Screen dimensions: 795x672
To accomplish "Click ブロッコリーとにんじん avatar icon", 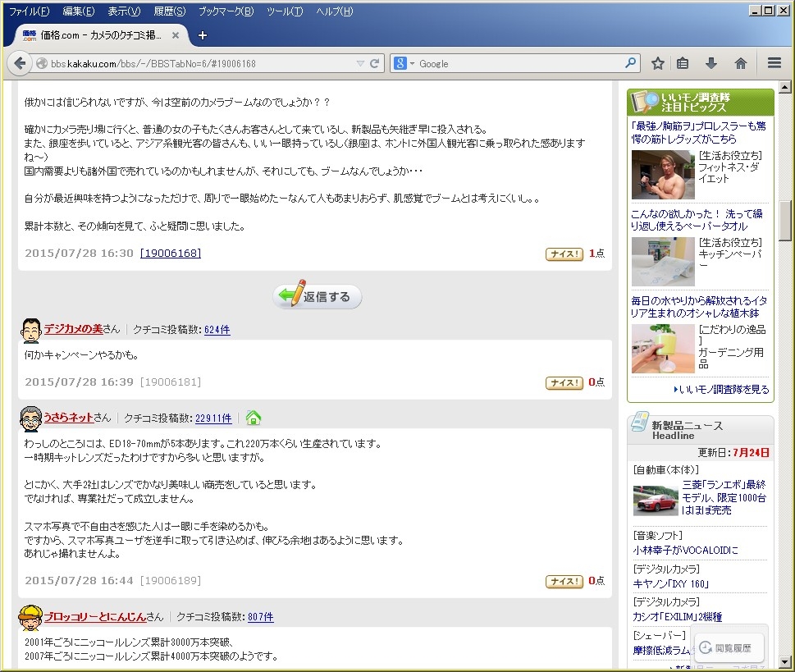I will pyautogui.click(x=30, y=617).
